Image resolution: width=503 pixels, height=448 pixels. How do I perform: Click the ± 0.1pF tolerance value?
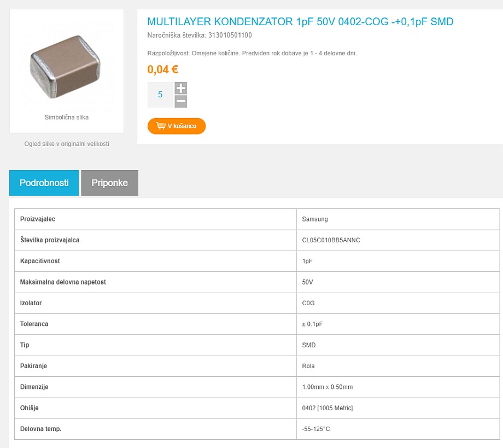(312, 324)
